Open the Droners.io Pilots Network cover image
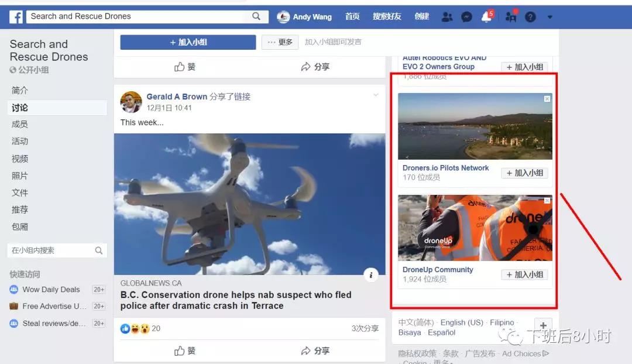632x364 pixels. pos(475,126)
